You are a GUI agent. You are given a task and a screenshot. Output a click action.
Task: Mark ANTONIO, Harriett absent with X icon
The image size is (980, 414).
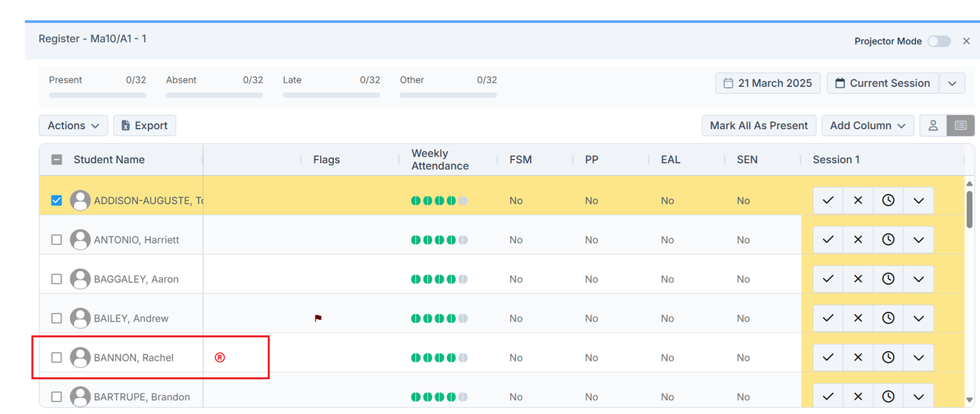(858, 240)
